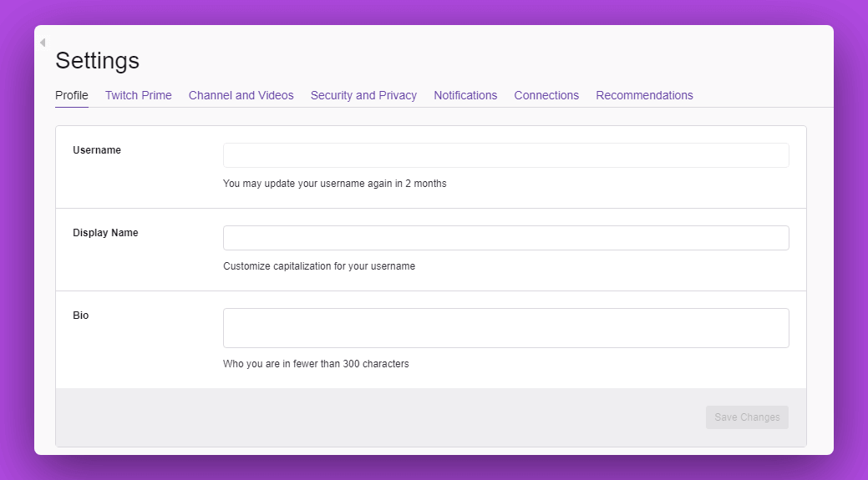Focus the Username input field
This screenshot has width=868, height=480.
click(506, 155)
